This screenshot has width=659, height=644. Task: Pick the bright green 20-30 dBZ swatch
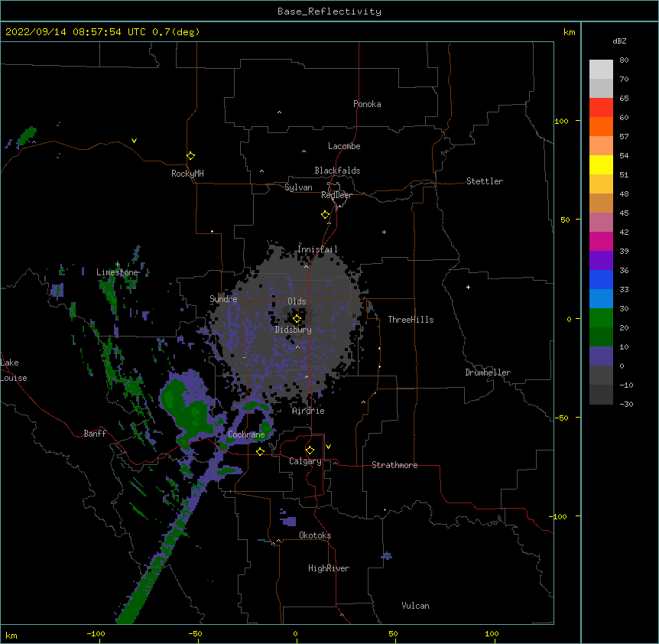click(601, 318)
